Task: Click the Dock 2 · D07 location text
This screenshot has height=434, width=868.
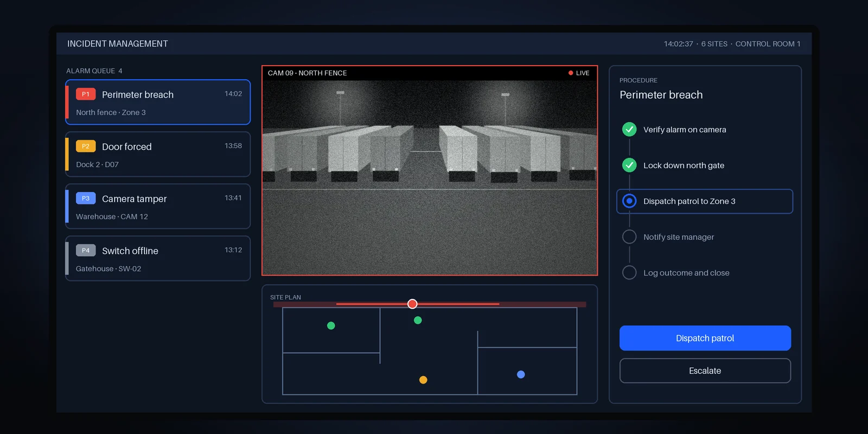Action: coord(97,164)
